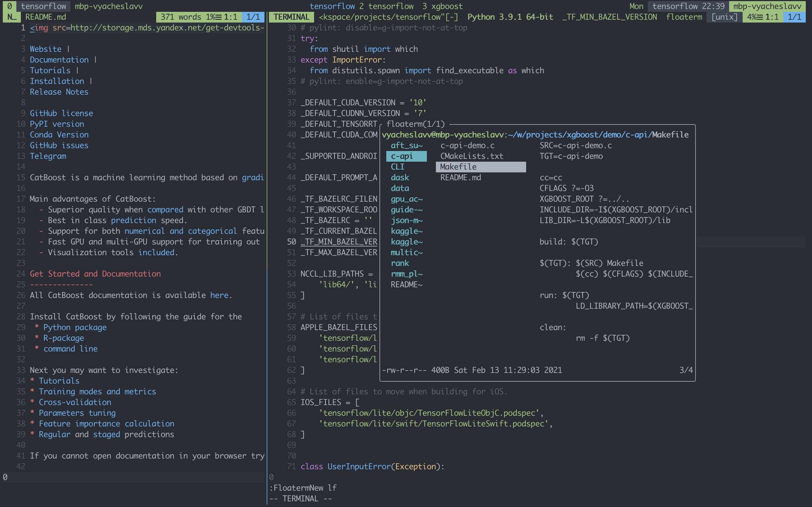Switch to tmux window 3 xgboost
Screen dimensions: 812x507
coord(442,6)
